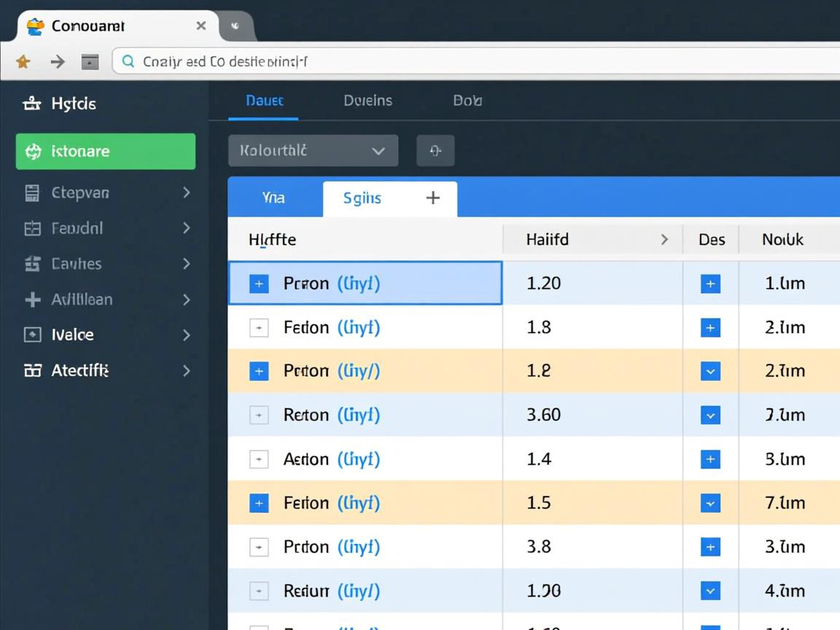Expand the Atectiffi sidebar chevron
Image resolution: width=840 pixels, height=630 pixels.
186,370
